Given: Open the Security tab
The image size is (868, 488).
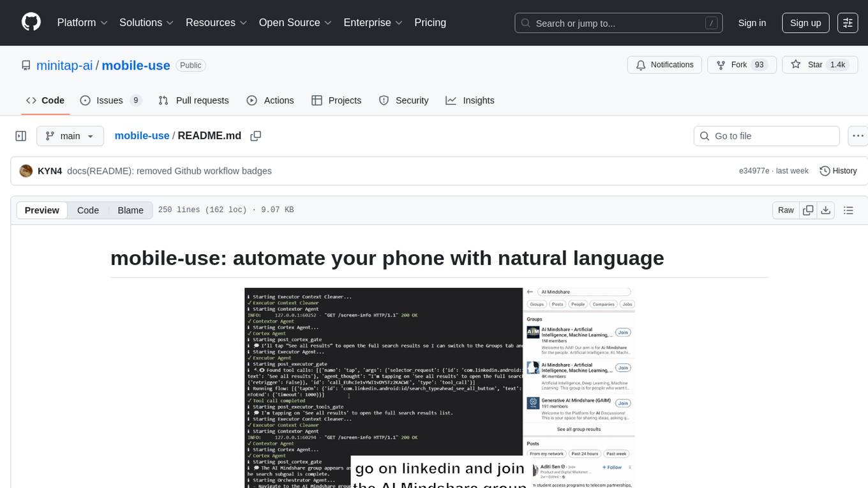Looking at the screenshot, I should [x=404, y=100].
